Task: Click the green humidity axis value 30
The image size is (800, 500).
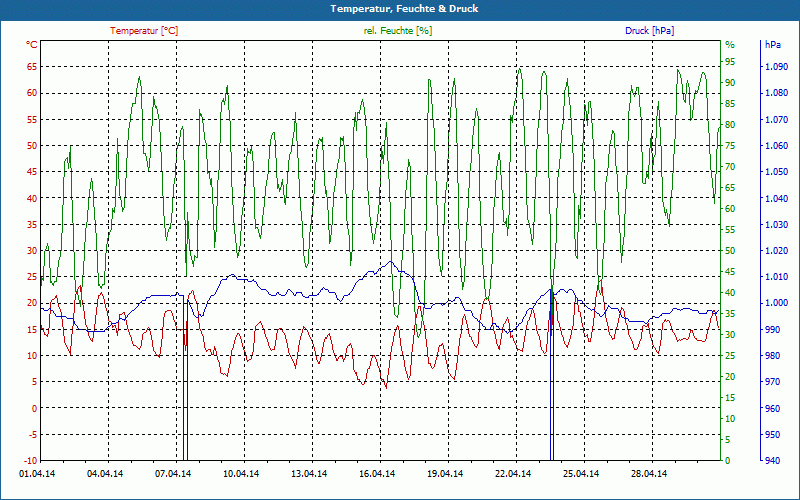Action: pyautogui.click(x=730, y=335)
